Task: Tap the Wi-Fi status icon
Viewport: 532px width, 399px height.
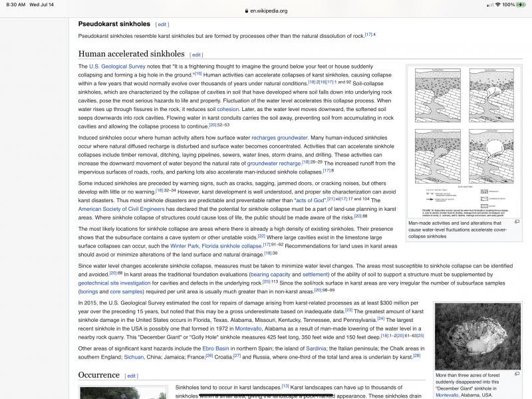Action: tap(497, 5)
